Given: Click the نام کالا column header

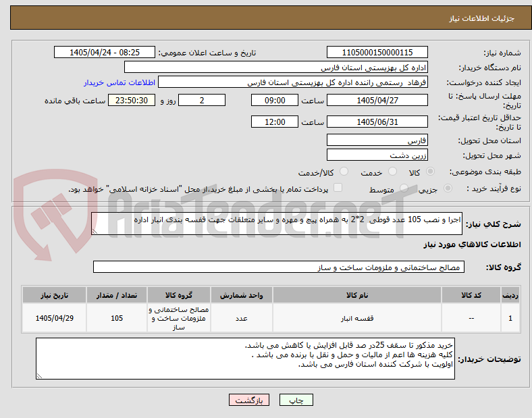Looking at the screenshot, I should [357, 295].
